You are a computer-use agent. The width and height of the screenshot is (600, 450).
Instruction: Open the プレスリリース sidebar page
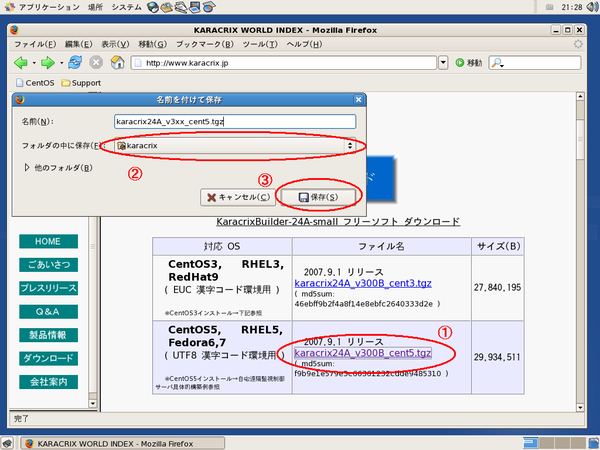point(49,288)
